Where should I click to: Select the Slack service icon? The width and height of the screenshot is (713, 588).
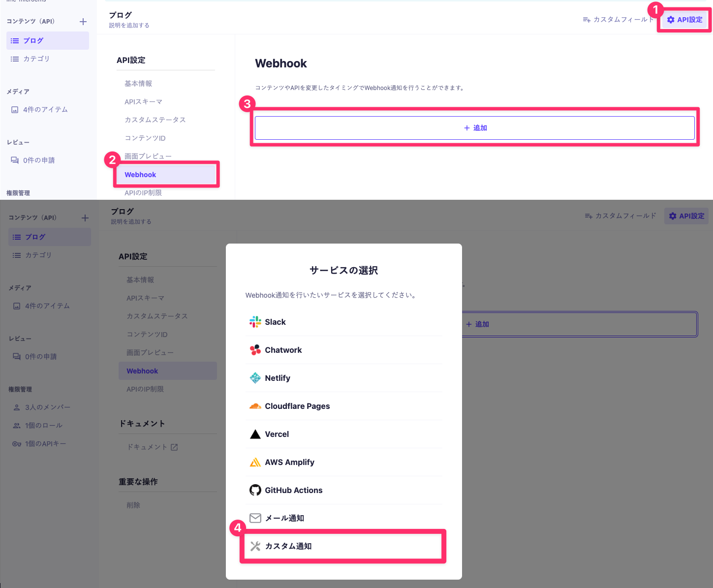(x=255, y=322)
